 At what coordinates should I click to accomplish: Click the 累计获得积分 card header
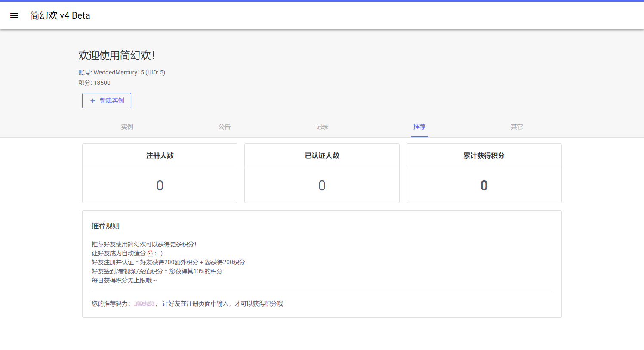coord(484,156)
